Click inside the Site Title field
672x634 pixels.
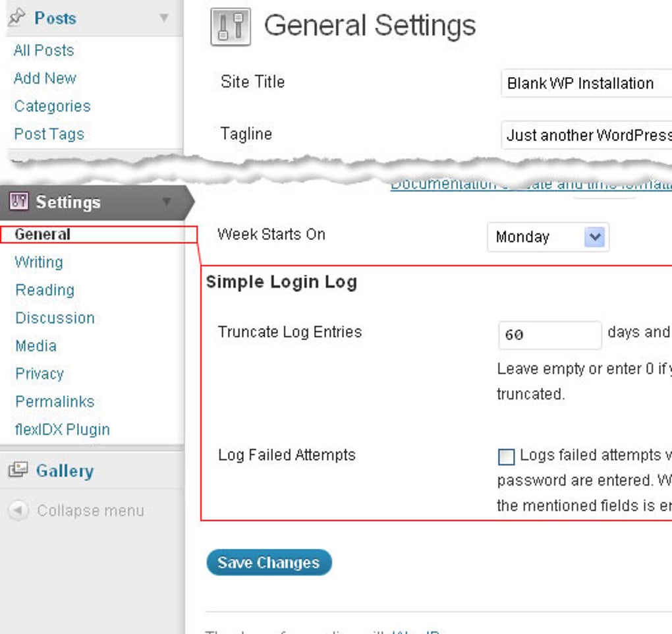pos(586,83)
